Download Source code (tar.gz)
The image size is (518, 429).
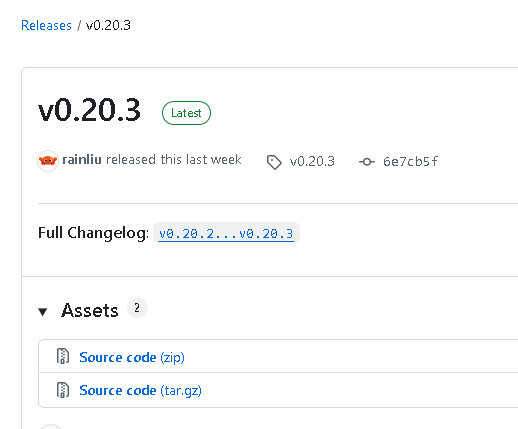click(140, 390)
